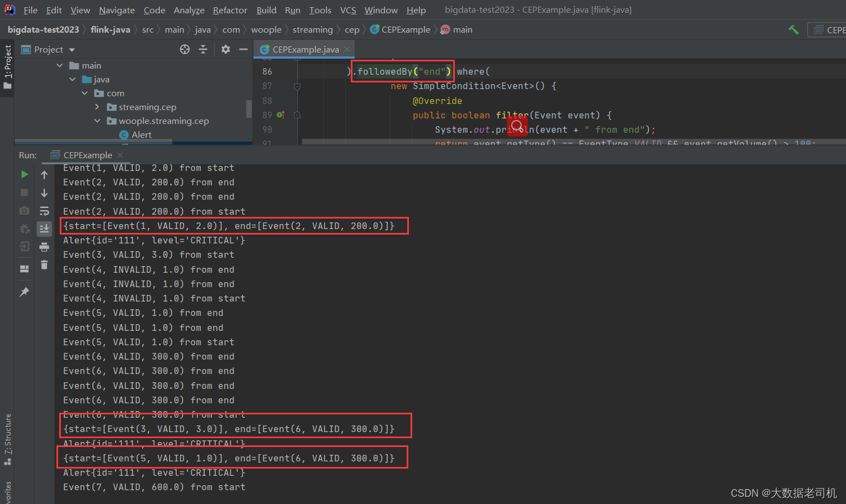Close the CEPExample.java editor tab

[x=347, y=49]
